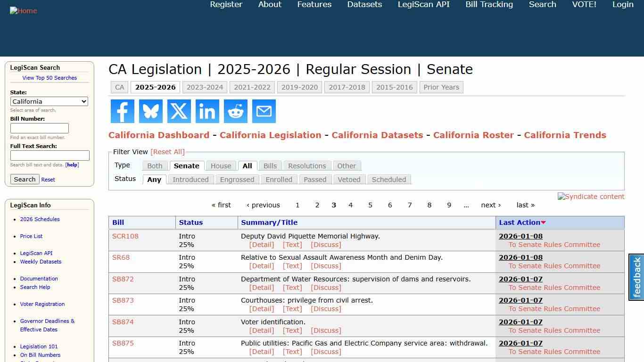The height and width of the screenshot is (362, 644).
Task: Switch Type filter to House bills
Action: tap(221, 165)
